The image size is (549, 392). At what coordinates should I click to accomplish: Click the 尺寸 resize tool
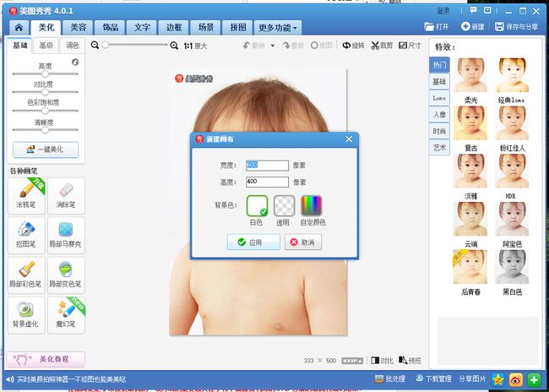click(x=410, y=46)
